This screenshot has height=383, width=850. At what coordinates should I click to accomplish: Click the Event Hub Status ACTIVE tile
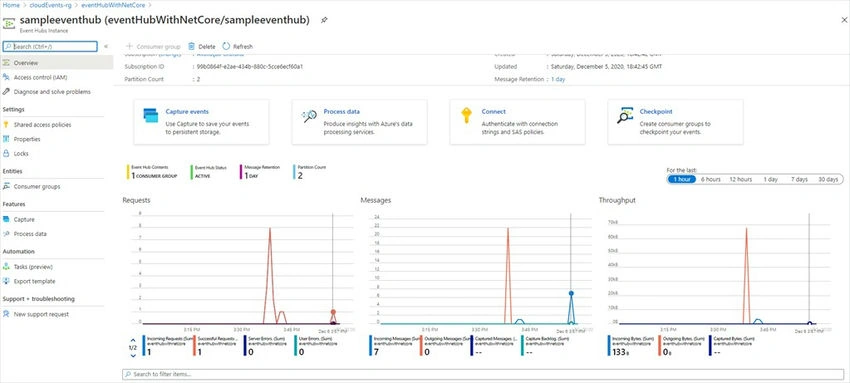click(x=207, y=172)
